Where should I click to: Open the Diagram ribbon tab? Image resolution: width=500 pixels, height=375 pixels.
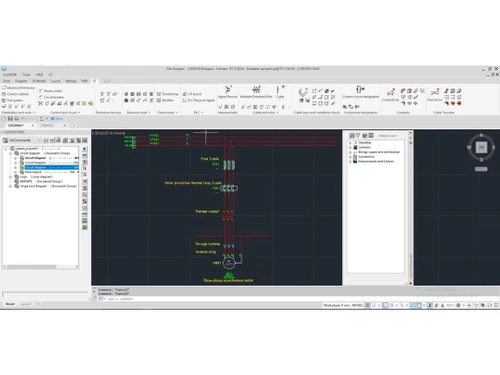pyautogui.click(x=21, y=81)
